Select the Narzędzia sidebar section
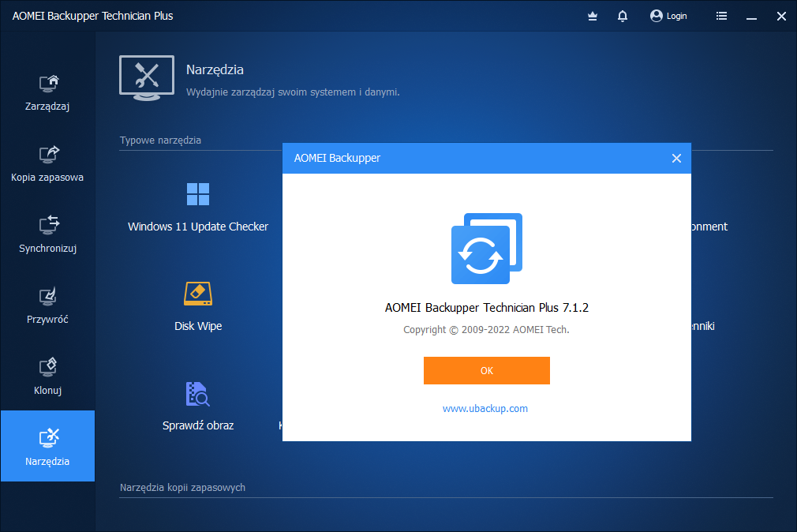 tap(48, 446)
